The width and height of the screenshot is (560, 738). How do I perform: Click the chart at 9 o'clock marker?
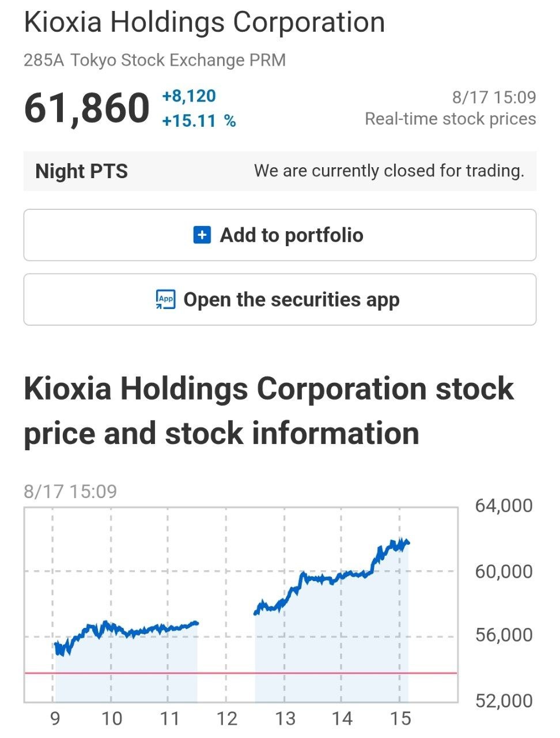point(55,718)
